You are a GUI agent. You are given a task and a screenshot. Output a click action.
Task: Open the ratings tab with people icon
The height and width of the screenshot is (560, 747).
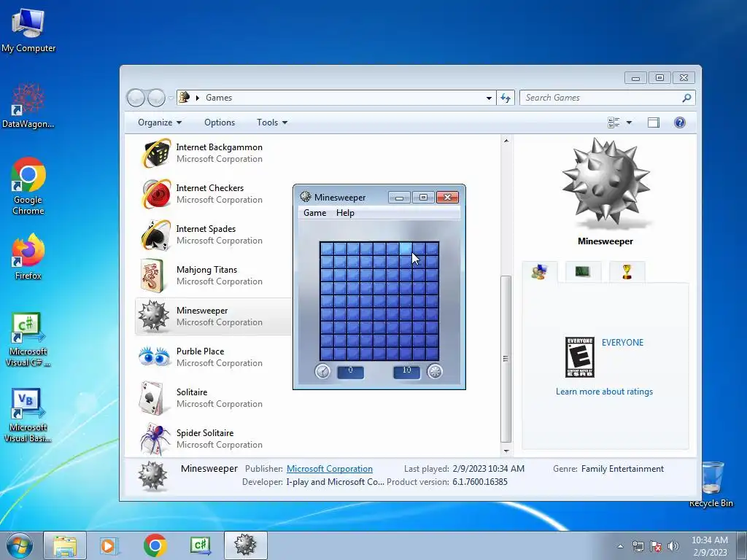(x=539, y=272)
